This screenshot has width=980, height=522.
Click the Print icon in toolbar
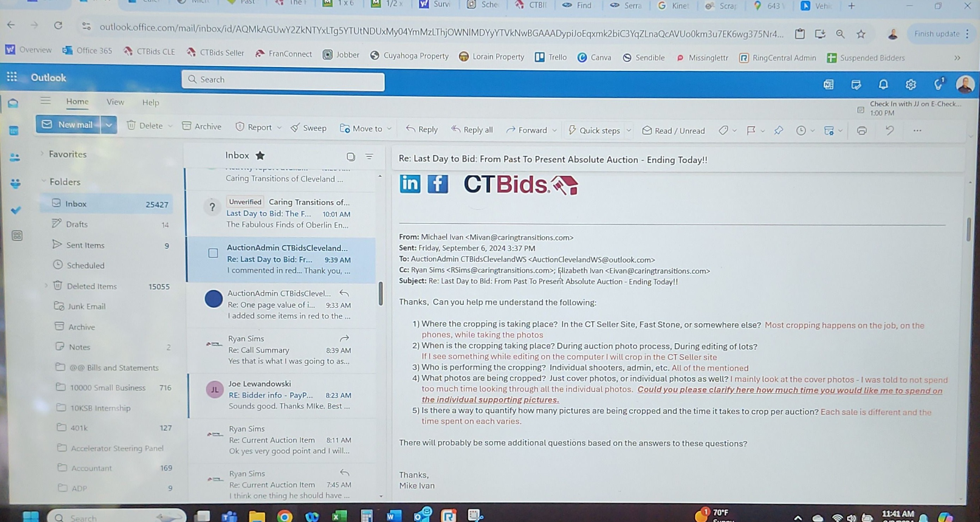coord(862,130)
